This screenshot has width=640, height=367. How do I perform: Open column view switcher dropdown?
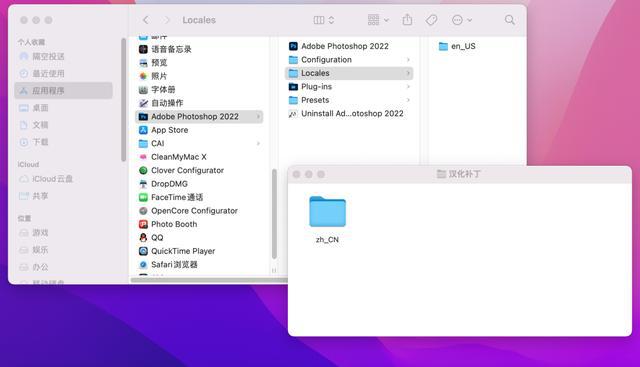(324, 20)
